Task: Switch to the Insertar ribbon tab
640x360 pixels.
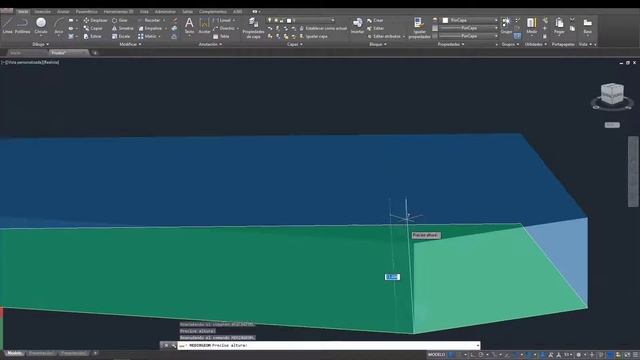Action: [x=42, y=11]
